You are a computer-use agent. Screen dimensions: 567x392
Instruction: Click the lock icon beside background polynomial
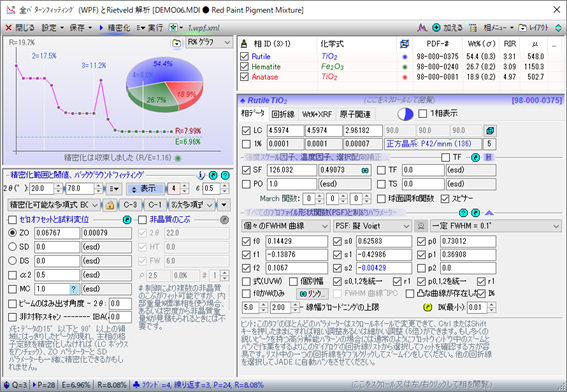(110, 205)
